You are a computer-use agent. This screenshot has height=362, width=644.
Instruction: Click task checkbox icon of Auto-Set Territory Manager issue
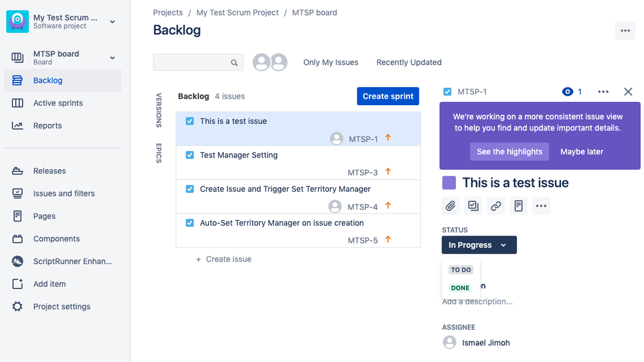[x=190, y=223]
